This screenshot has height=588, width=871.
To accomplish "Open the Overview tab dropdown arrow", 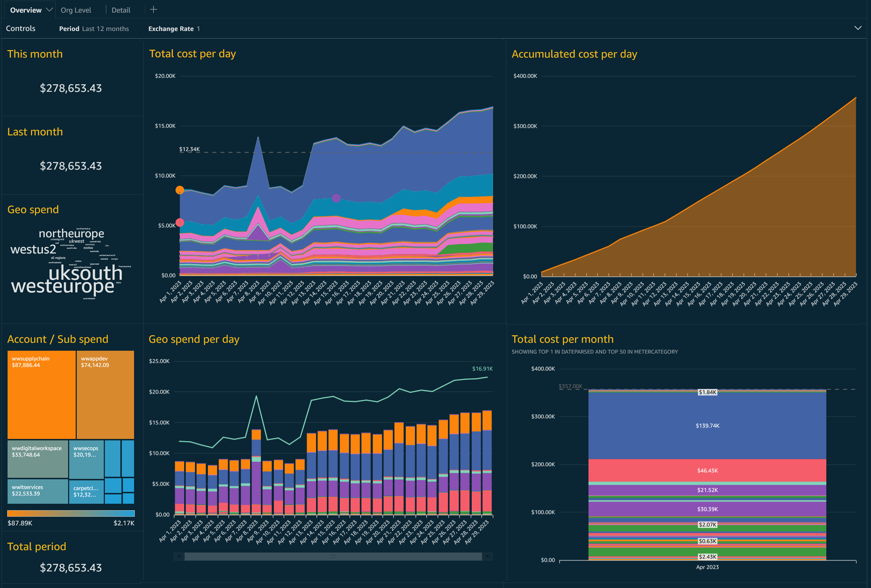I will [49, 10].
